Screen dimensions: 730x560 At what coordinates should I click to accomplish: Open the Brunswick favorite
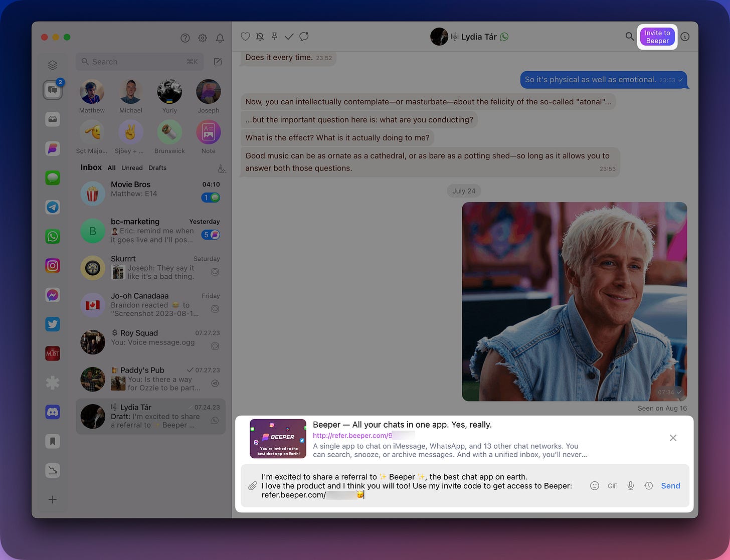coord(169,132)
